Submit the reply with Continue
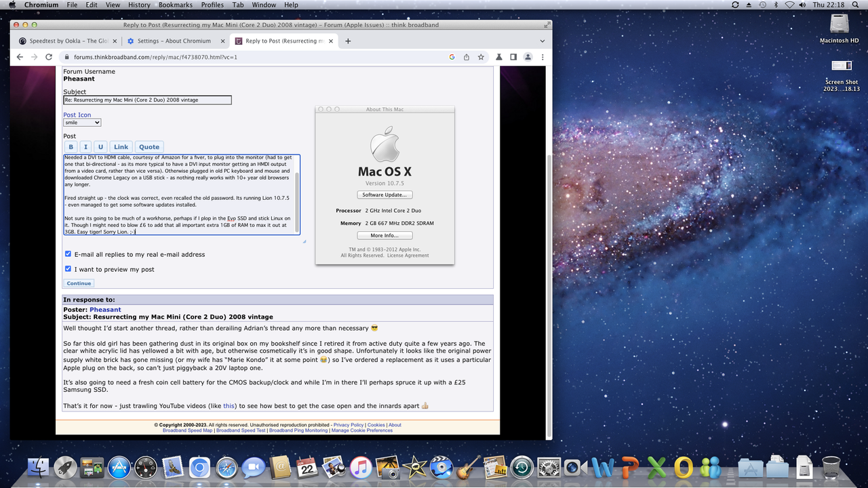The width and height of the screenshot is (868, 488). tap(79, 283)
